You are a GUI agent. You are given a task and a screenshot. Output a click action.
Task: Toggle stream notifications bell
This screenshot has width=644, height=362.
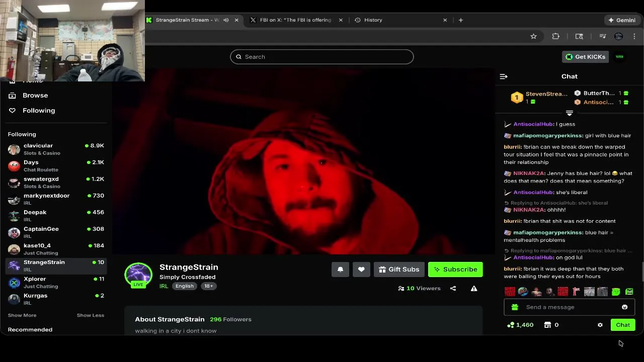340,269
